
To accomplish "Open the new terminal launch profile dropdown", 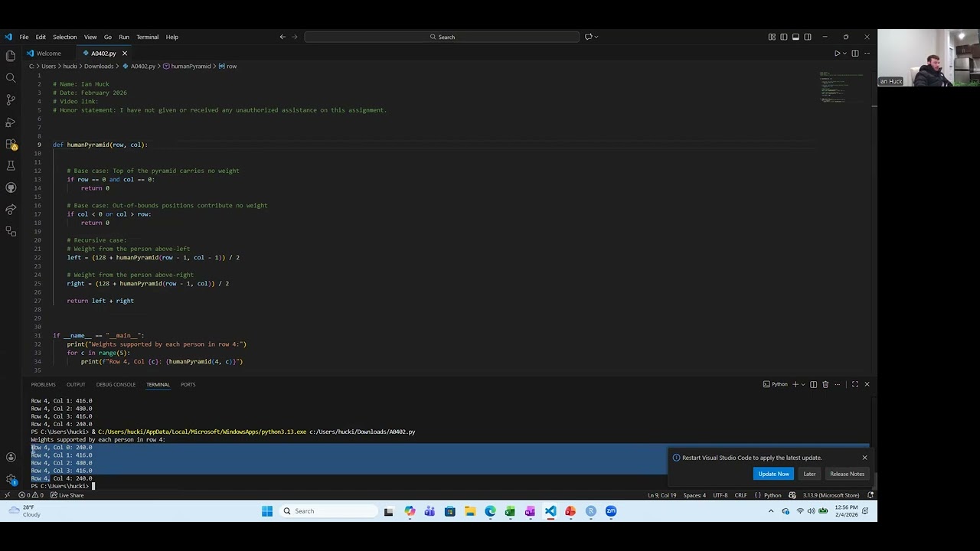I will (802, 384).
